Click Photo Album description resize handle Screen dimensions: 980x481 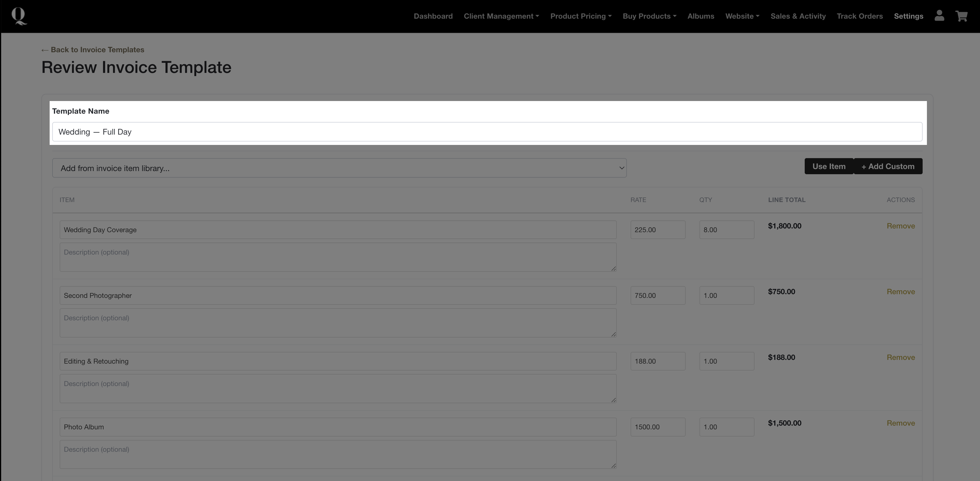(613, 466)
